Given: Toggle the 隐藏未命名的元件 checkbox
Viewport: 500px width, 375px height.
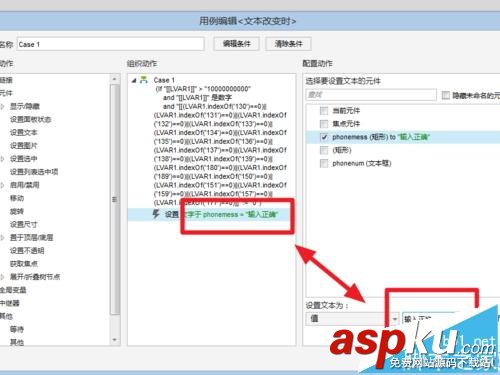Looking at the screenshot, I should (x=445, y=95).
